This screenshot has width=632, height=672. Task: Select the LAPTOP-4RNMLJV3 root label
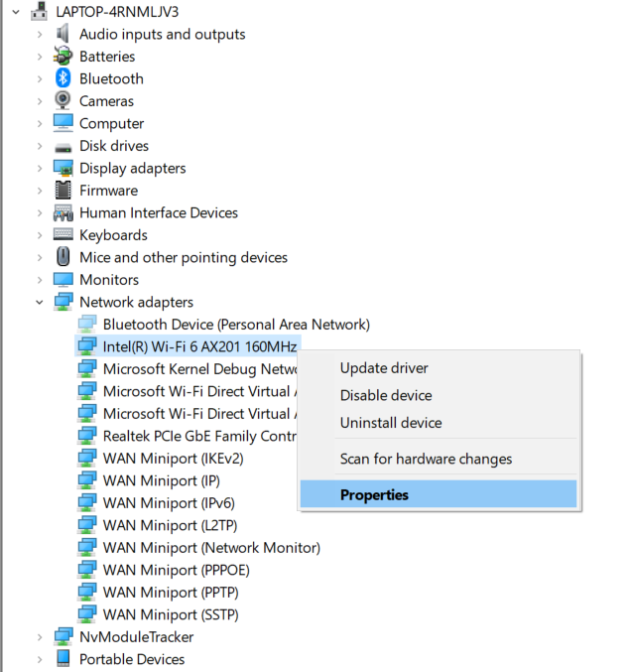click(117, 12)
